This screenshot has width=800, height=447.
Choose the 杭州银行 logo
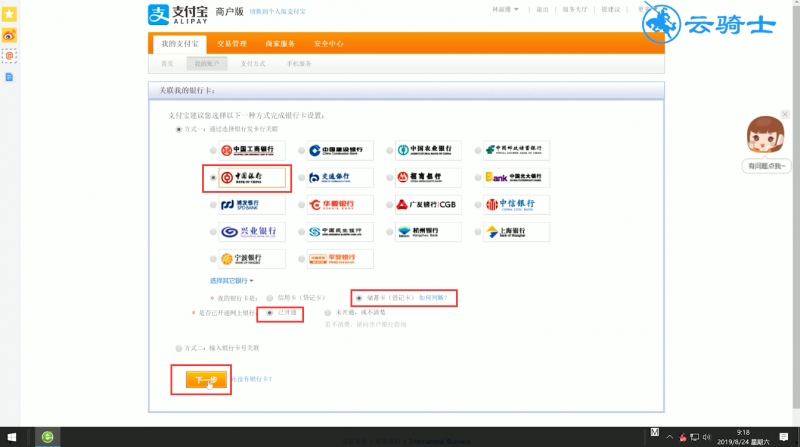coord(428,232)
